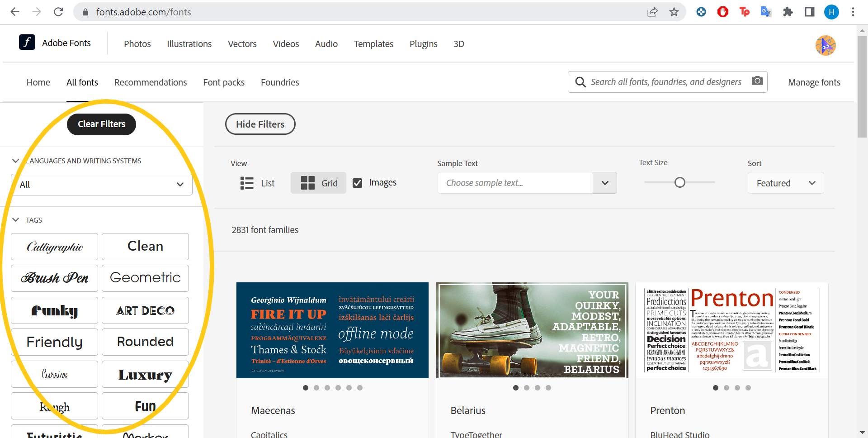
Task: Reload the page
Action: coord(58,12)
